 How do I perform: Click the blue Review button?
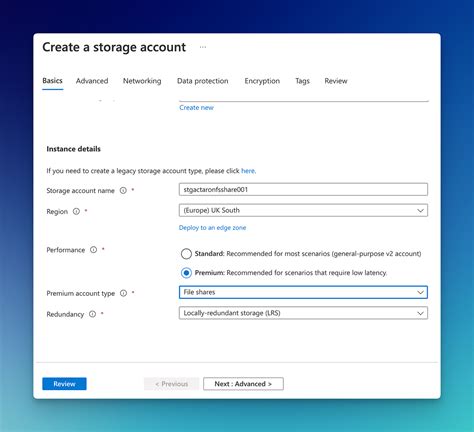point(64,384)
